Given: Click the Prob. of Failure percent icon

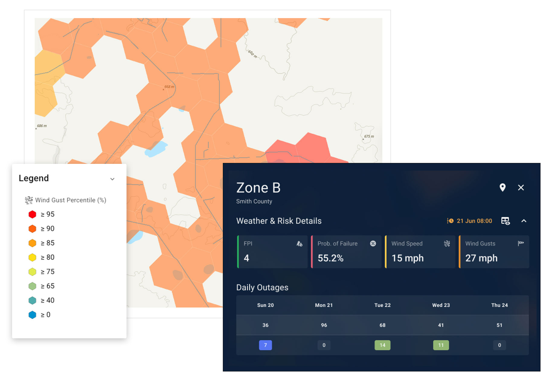Looking at the screenshot, I should (x=373, y=244).
